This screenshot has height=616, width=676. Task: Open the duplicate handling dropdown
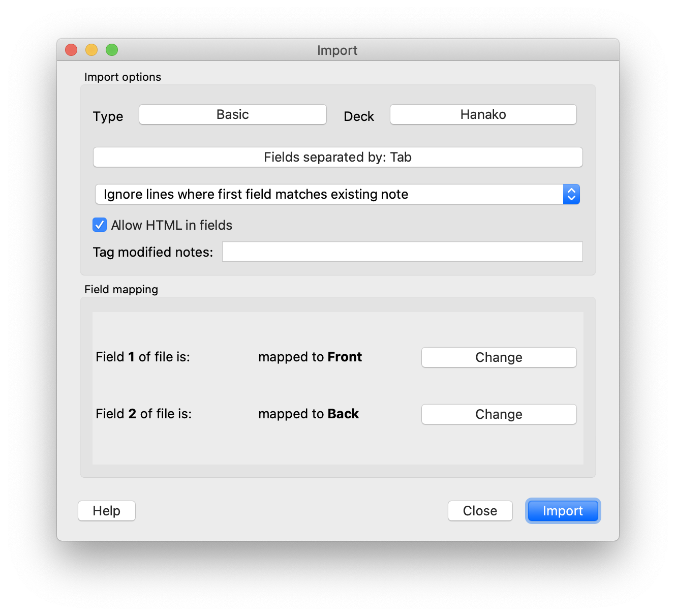(337, 194)
